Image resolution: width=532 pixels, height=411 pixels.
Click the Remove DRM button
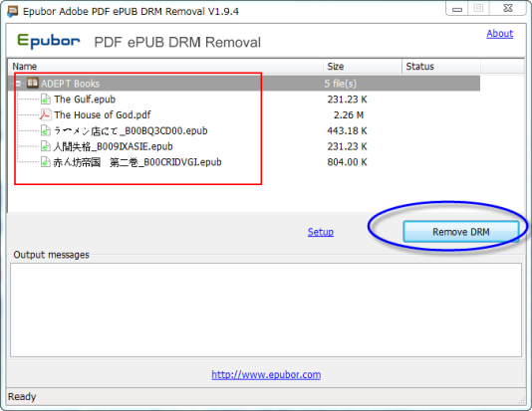[x=460, y=232]
